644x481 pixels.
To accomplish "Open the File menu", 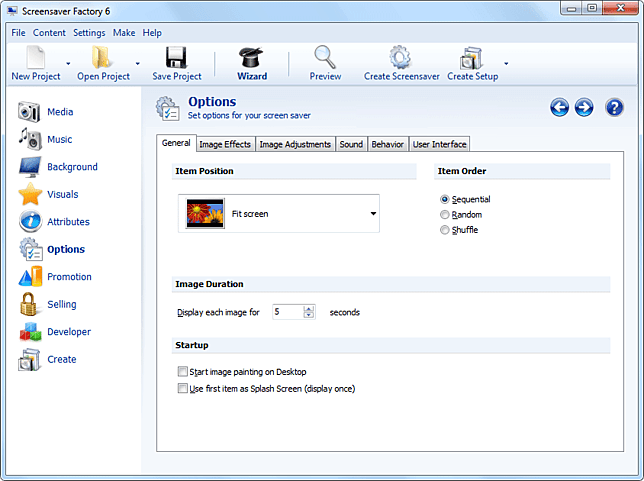I will tap(18, 33).
